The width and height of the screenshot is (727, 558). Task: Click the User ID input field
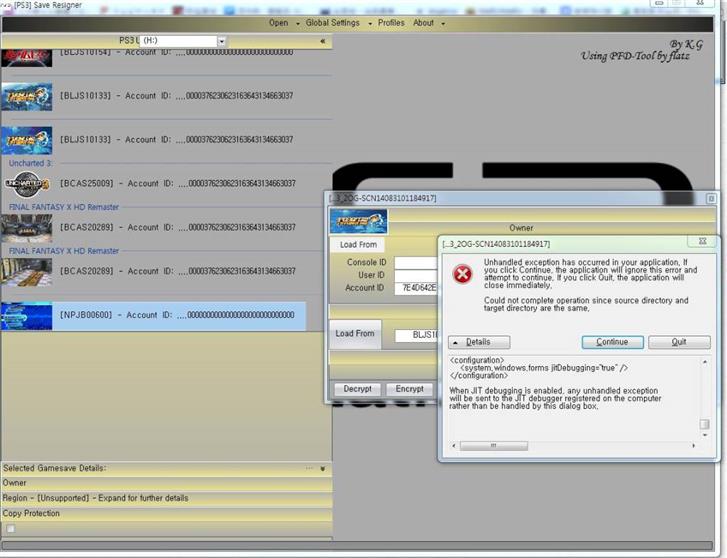tap(416, 276)
